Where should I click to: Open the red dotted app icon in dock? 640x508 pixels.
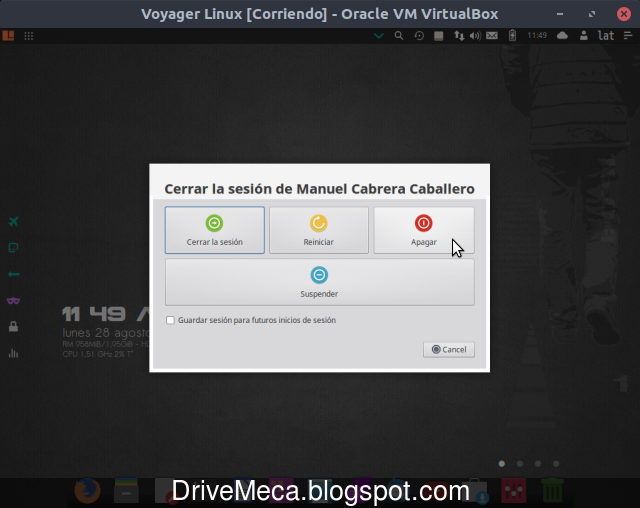pyautogui.click(x=513, y=490)
